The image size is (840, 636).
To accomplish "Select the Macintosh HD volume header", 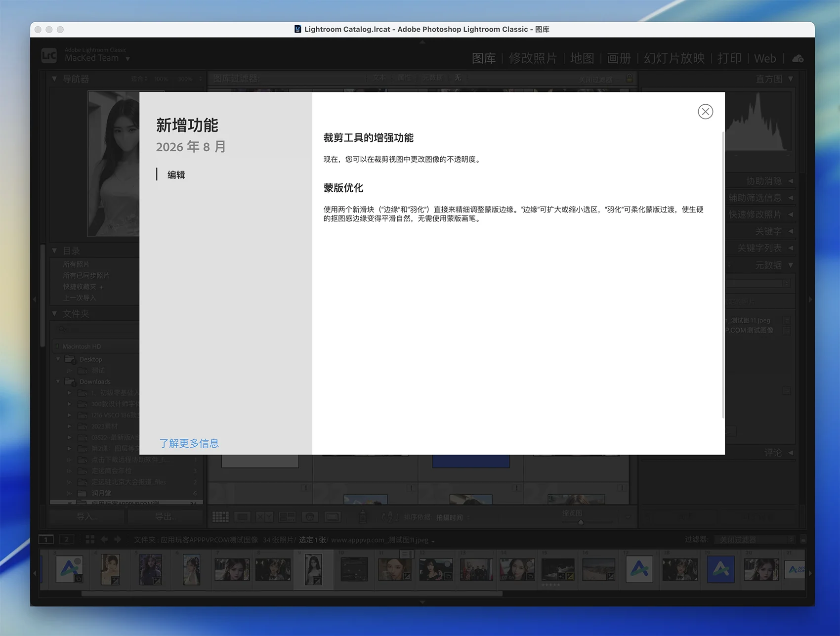I will click(x=95, y=346).
